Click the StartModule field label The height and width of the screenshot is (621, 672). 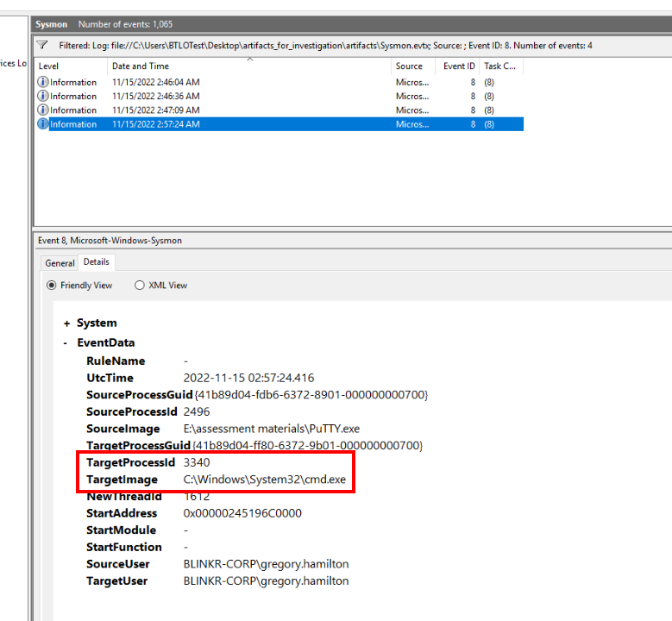click(122, 530)
